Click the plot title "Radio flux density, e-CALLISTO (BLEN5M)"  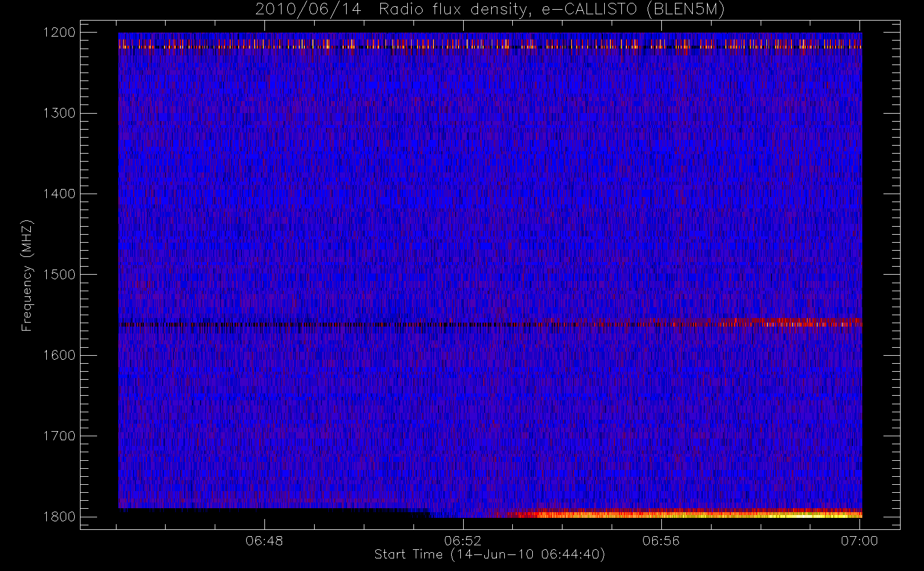[x=552, y=10]
